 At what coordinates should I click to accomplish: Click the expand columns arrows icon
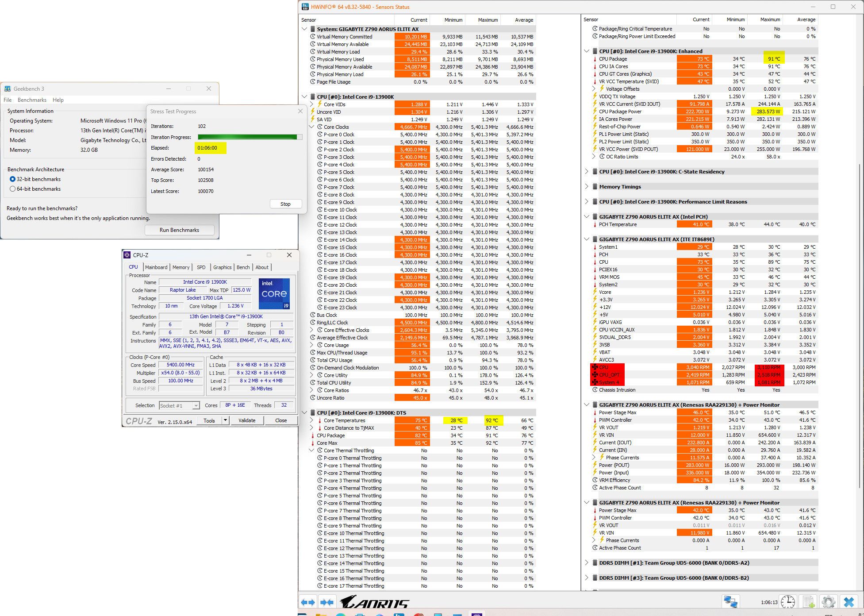(x=307, y=602)
